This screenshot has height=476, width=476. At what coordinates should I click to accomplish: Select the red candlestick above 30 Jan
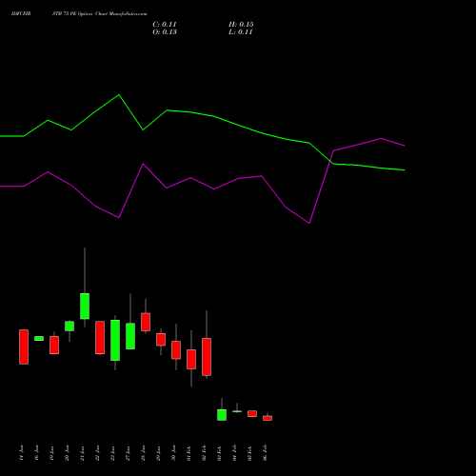tap(176, 350)
